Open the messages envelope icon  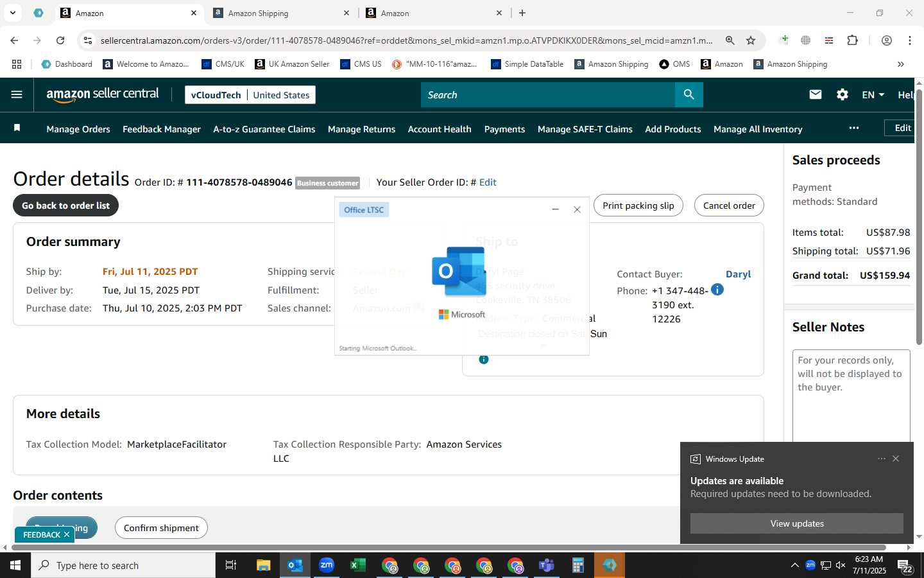[x=816, y=94]
